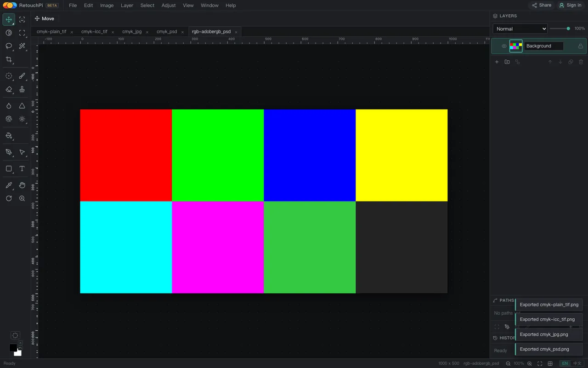This screenshot has width=588, height=368.
Task: Select the Smudge fingerprint tool
Action: [x=9, y=119]
